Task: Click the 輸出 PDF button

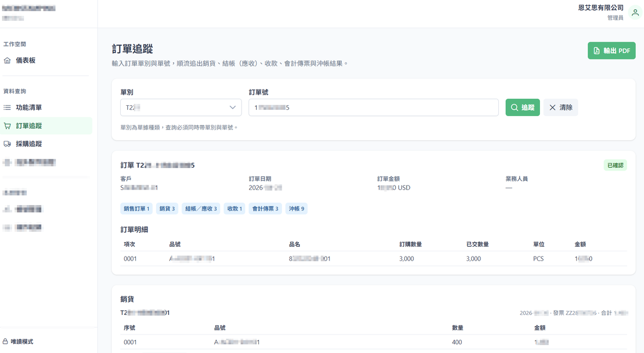Action: [x=612, y=51]
